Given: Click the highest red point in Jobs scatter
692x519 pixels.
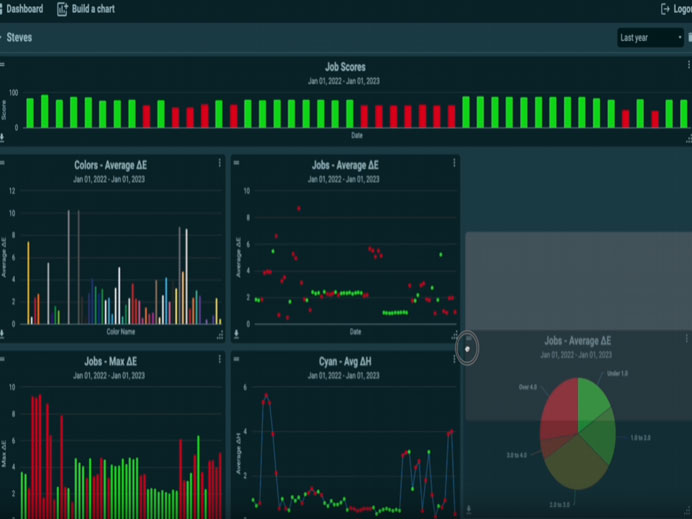Looking at the screenshot, I should (x=299, y=208).
